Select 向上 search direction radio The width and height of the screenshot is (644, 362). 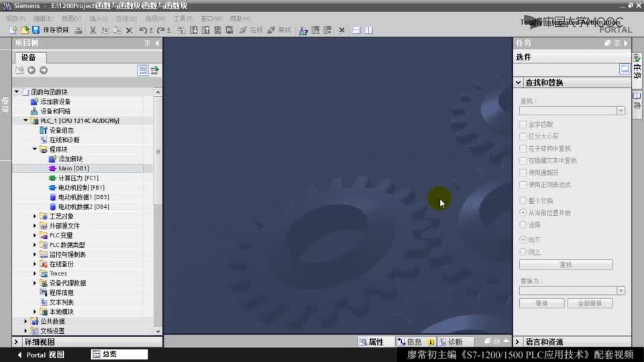(x=523, y=252)
